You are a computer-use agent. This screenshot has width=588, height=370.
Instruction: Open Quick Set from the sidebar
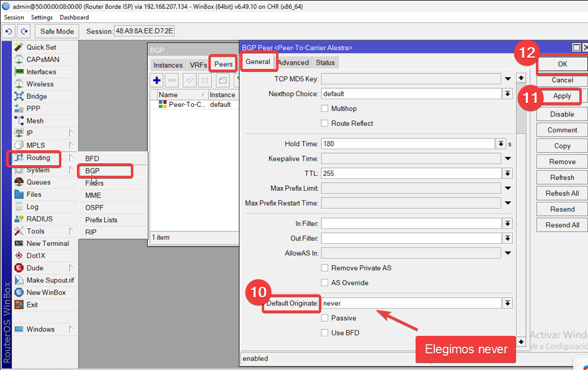click(x=41, y=47)
